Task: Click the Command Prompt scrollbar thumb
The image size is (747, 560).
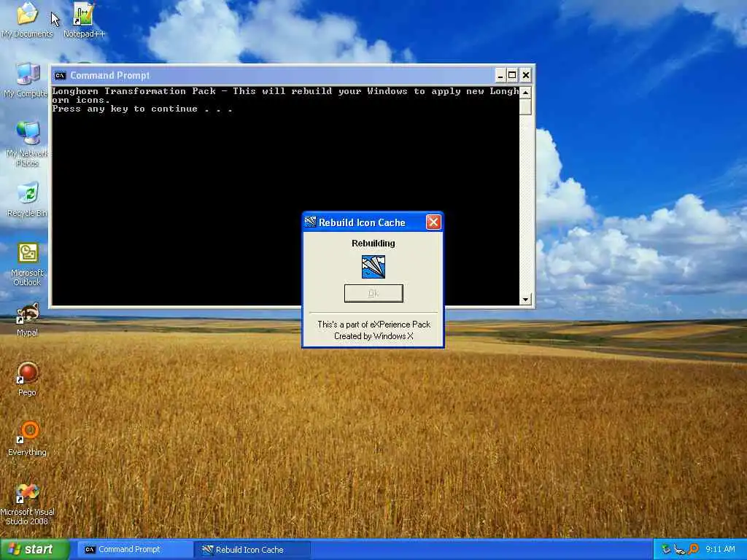Action: pos(525,106)
